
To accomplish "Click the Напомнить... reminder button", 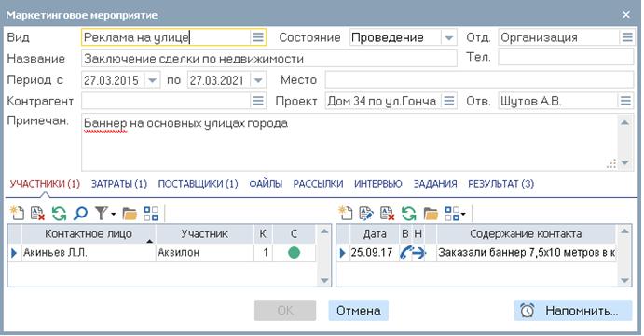I will (x=572, y=311).
